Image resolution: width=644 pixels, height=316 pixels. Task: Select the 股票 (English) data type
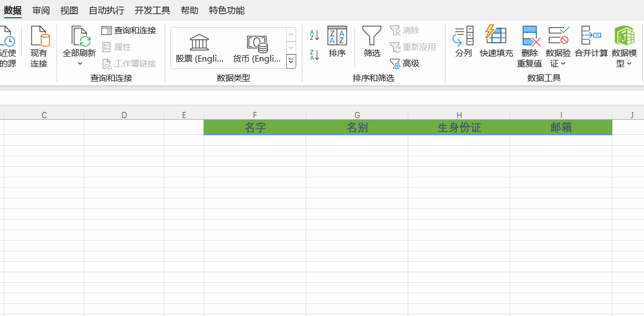(x=200, y=48)
